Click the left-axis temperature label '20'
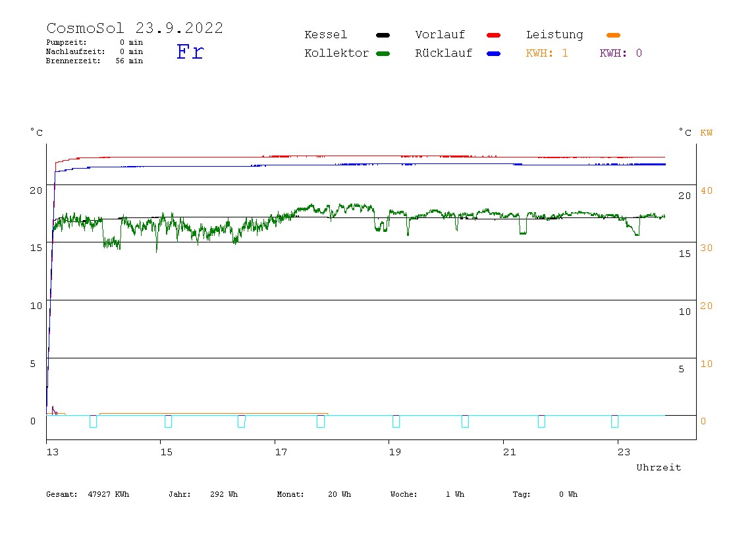756x535 pixels. [36, 190]
